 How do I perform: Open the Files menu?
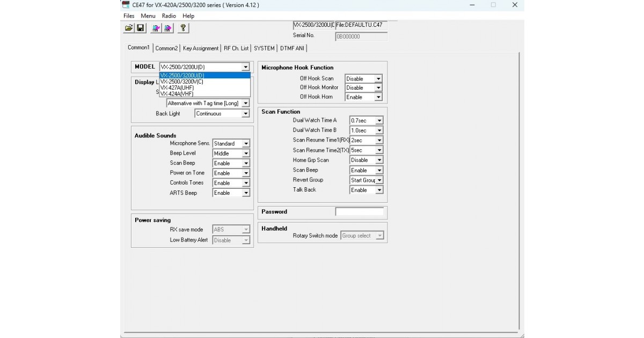(129, 16)
